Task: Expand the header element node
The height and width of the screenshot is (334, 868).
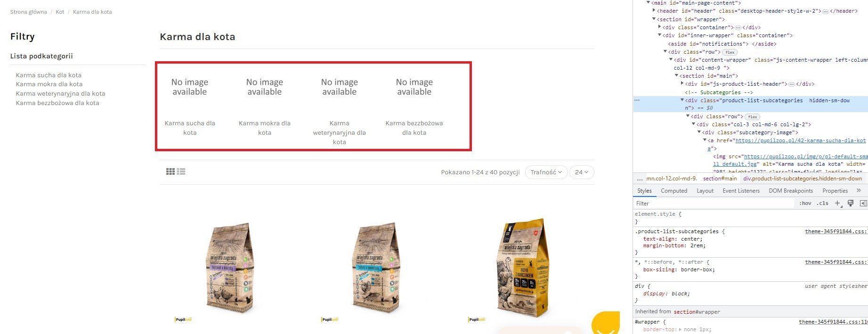Action: [x=654, y=10]
